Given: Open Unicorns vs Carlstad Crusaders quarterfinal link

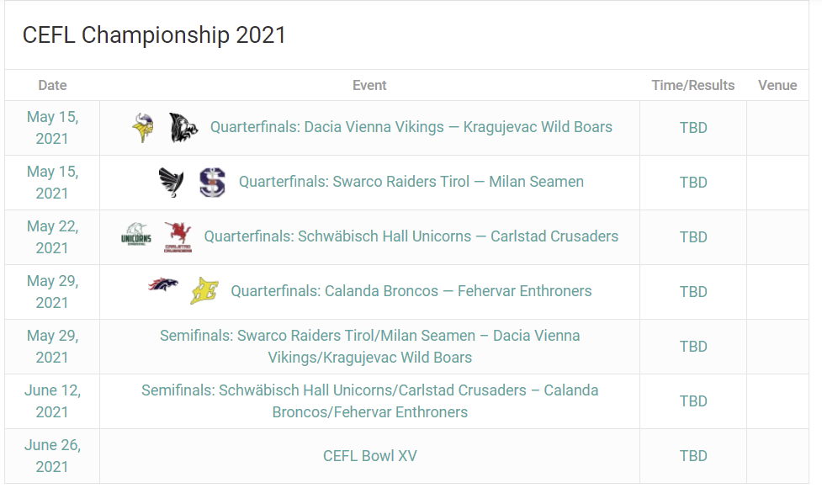Looking at the screenshot, I should (411, 236).
